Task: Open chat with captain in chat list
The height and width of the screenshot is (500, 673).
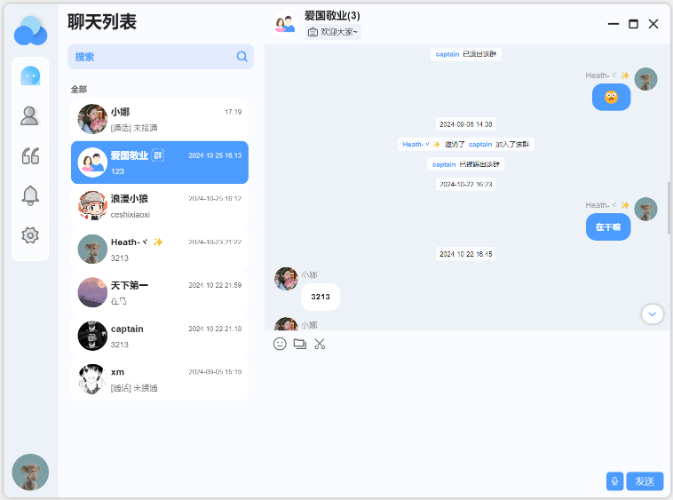Action: coord(160,336)
